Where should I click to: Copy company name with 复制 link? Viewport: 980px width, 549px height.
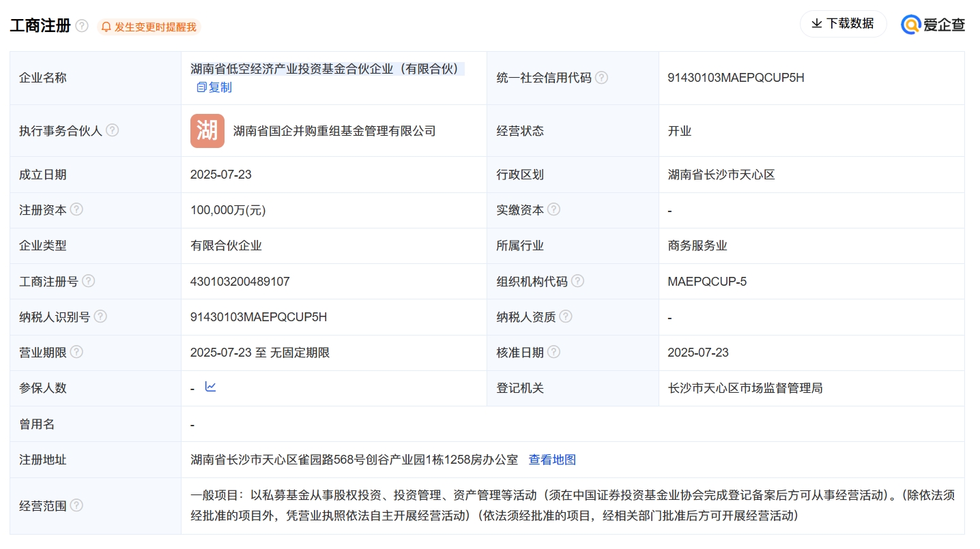click(x=214, y=87)
